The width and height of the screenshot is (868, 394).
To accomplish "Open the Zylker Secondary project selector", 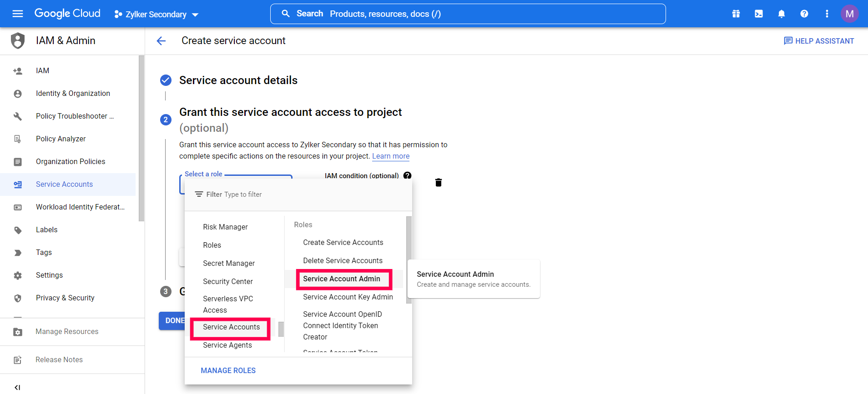I will [x=156, y=14].
